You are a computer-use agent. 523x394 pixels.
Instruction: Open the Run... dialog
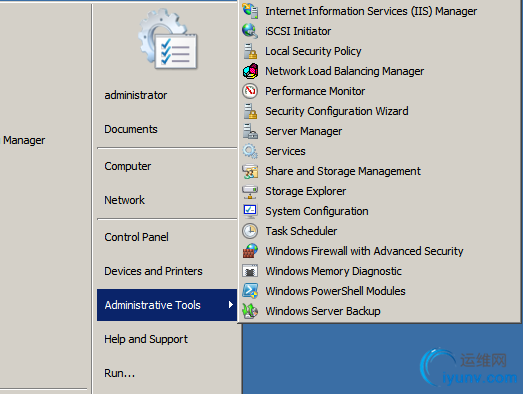[x=120, y=373]
